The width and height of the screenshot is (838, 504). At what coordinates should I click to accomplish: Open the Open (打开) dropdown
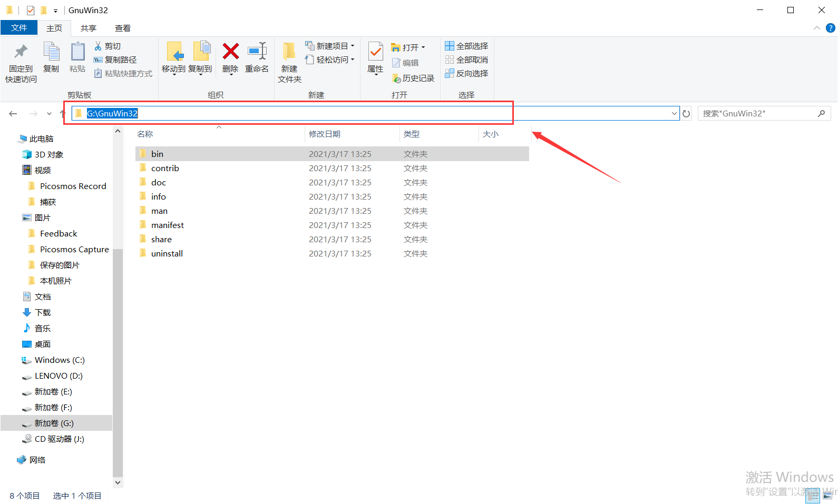(408, 47)
